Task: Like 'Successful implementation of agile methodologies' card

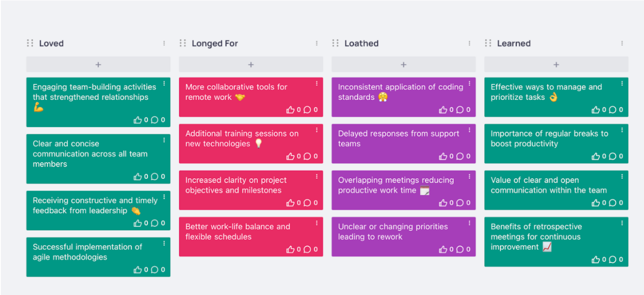Action: pyautogui.click(x=138, y=270)
